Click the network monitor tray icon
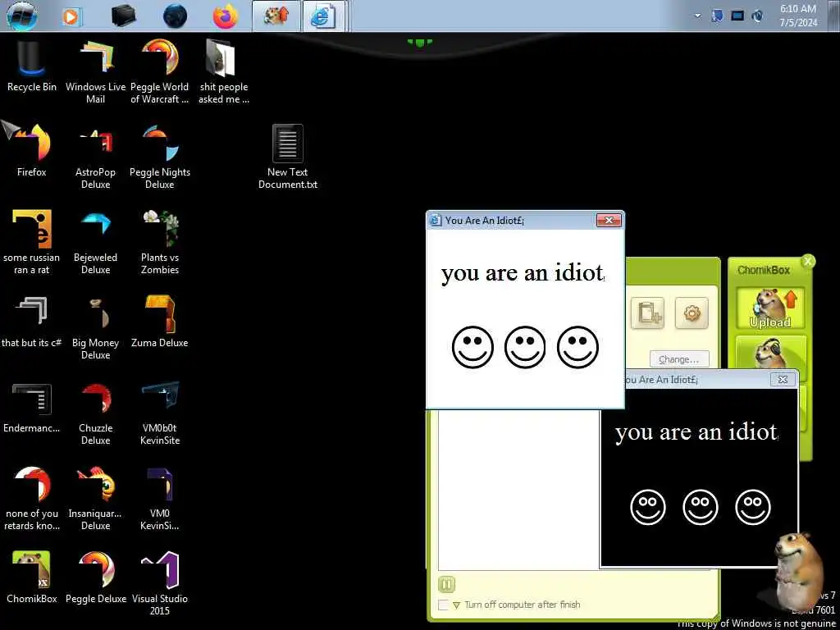840x630 pixels. click(x=737, y=16)
